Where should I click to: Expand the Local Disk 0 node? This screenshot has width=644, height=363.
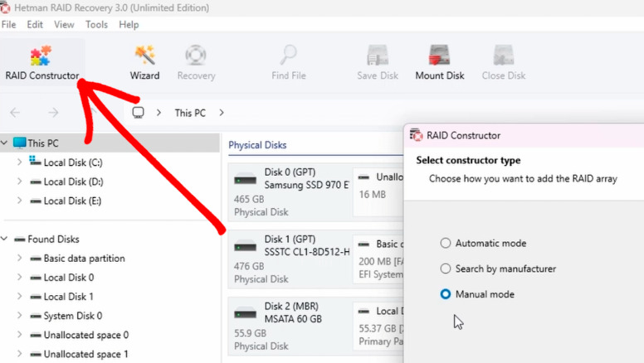pos(19,278)
